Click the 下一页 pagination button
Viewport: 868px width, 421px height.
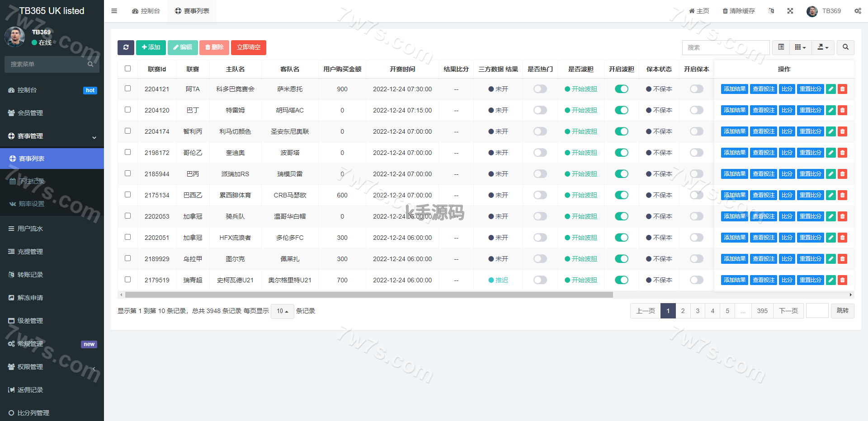[788, 311]
